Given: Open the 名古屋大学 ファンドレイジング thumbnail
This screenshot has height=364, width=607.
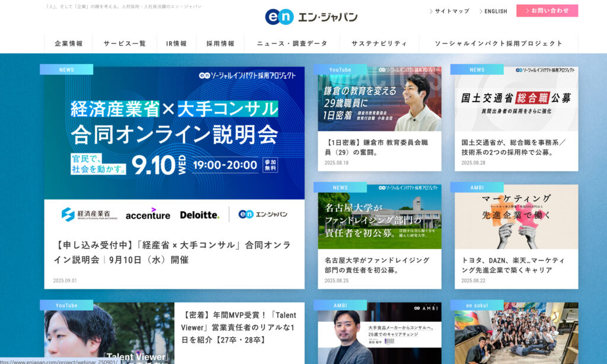Looking at the screenshot, I should pos(379,217).
